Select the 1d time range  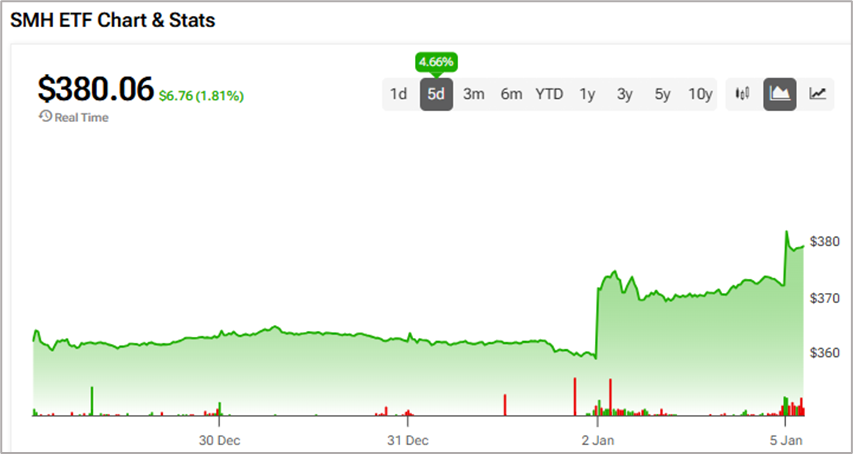pos(398,94)
